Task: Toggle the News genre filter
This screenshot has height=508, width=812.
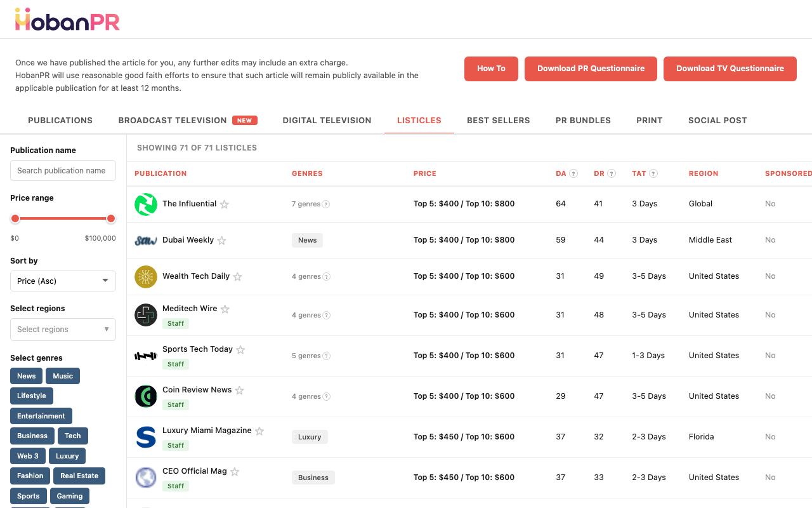Action: click(26, 375)
